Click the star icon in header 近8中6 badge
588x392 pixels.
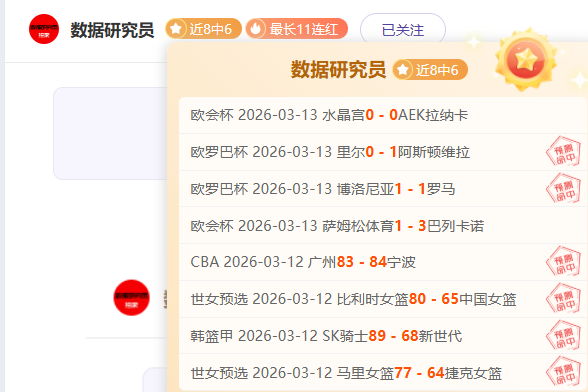176,29
